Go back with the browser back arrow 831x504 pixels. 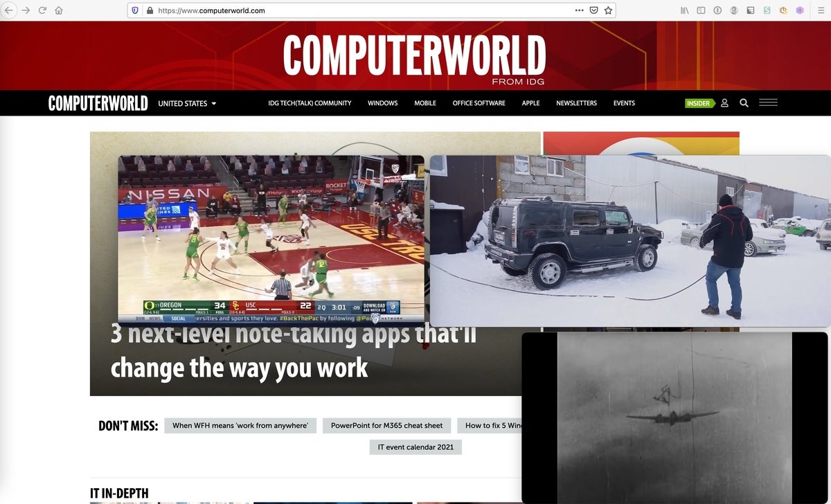pyautogui.click(x=8, y=10)
